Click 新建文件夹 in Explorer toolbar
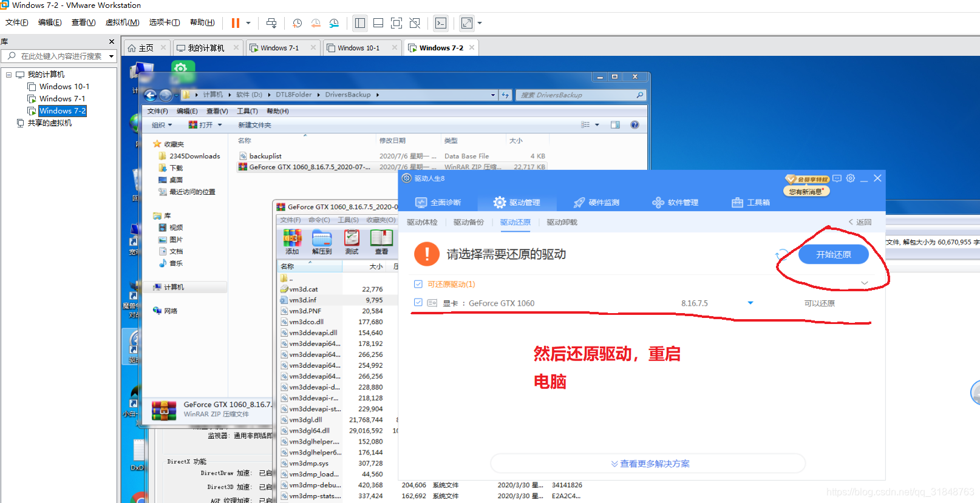Image resolution: width=980 pixels, height=503 pixels. (254, 125)
